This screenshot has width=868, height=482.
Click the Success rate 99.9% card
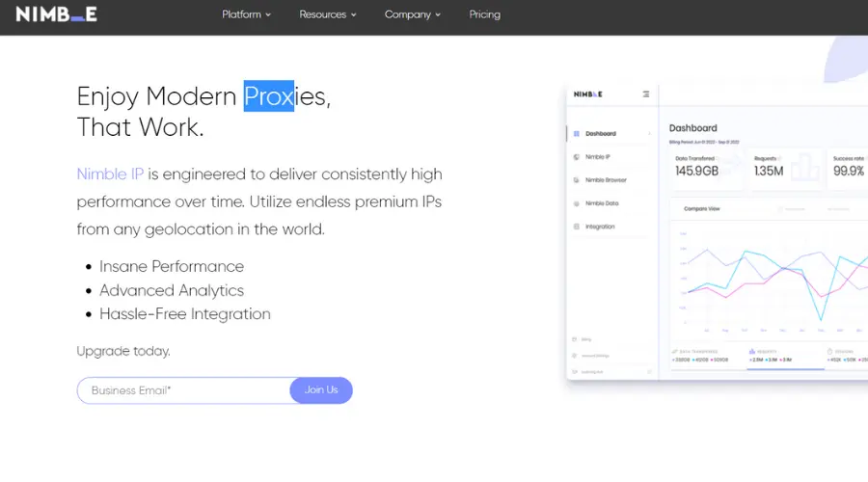click(849, 166)
